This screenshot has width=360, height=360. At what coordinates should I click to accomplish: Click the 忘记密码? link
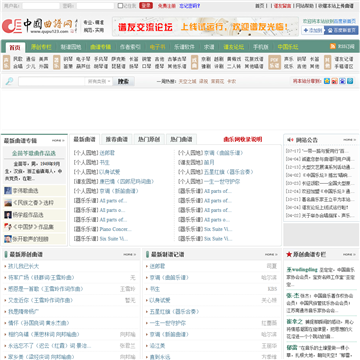(x=190, y=6)
